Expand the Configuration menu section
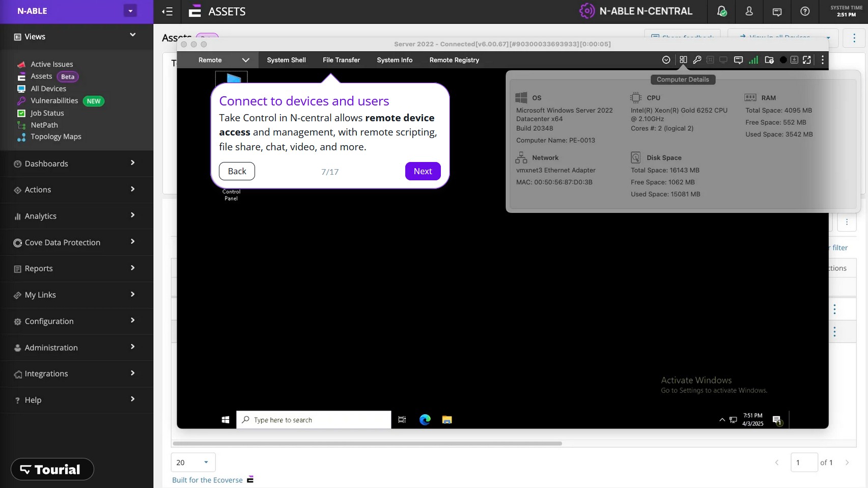This screenshot has height=488, width=868. [76, 321]
